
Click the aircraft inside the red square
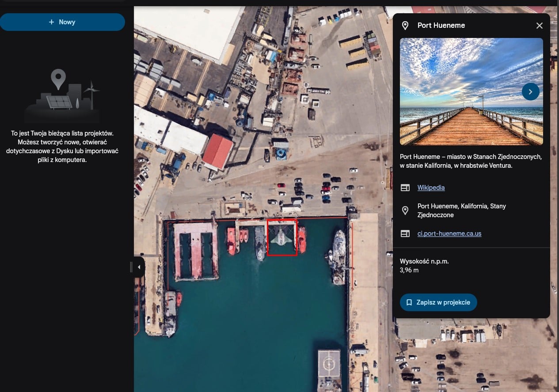pyautogui.click(x=281, y=237)
